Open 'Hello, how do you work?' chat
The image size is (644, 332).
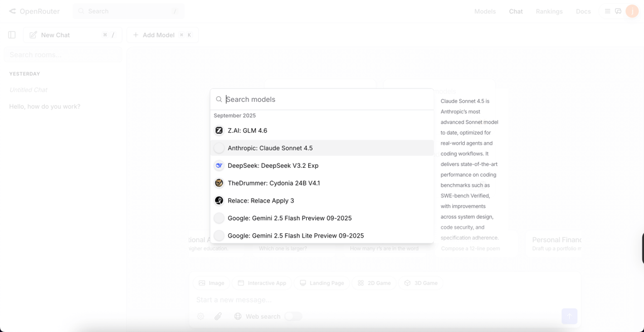point(45,106)
